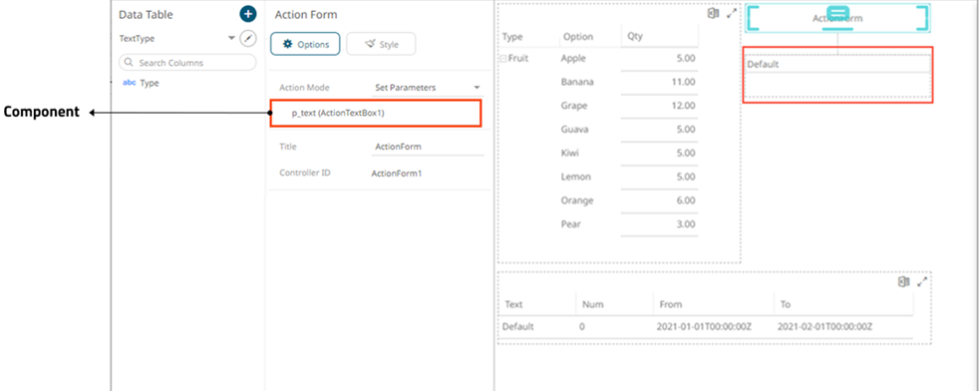Image resolution: width=980 pixels, height=391 pixels.
Task: Open the TextType data table dropdown
Action: (x=232, y=39)
